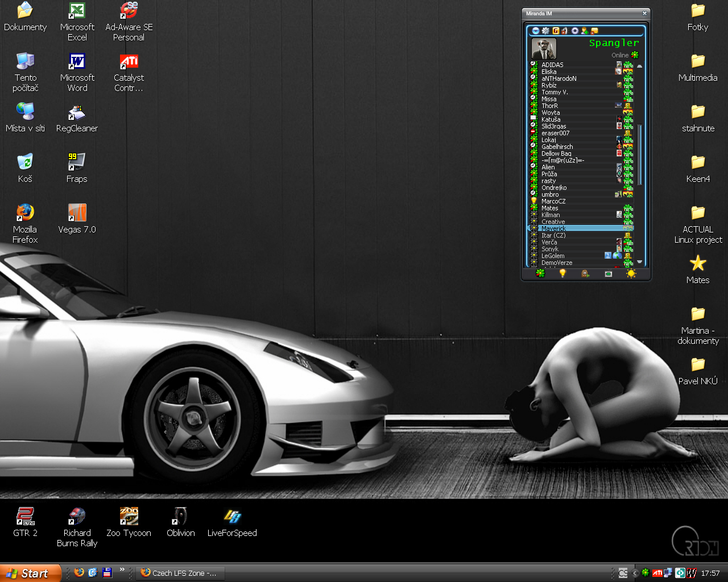Click the CS language indicator in the tray
Viewport: 728px width, 582px height.
pyautogui.click(x=623, y=573)
